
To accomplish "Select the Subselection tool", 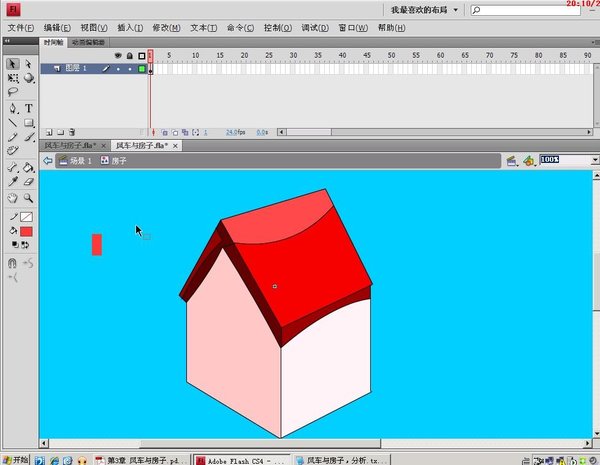I will point(28,64).
